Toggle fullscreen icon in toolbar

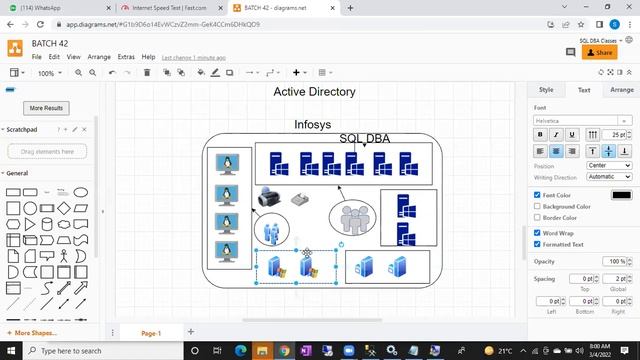(610, 72)
